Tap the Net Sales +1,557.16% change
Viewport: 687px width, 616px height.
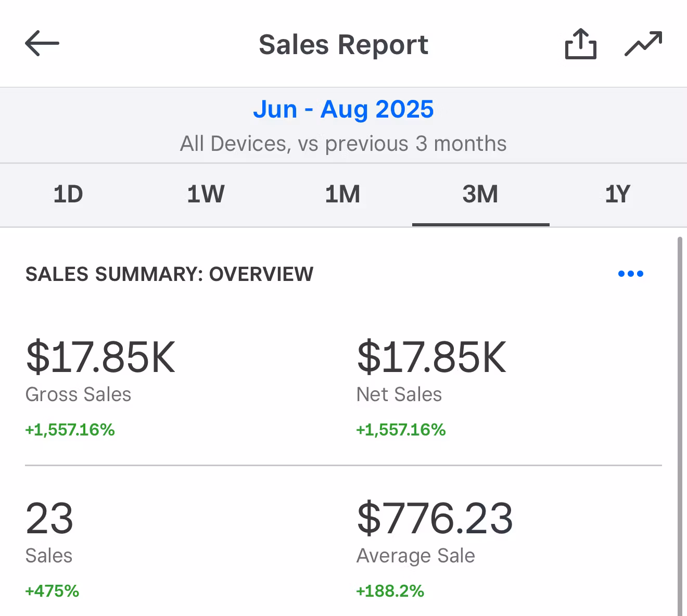(x=401, y=430)
